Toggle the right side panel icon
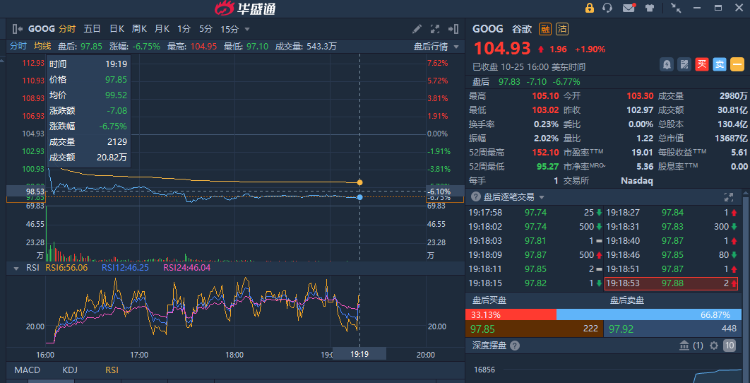 [454, 29]
